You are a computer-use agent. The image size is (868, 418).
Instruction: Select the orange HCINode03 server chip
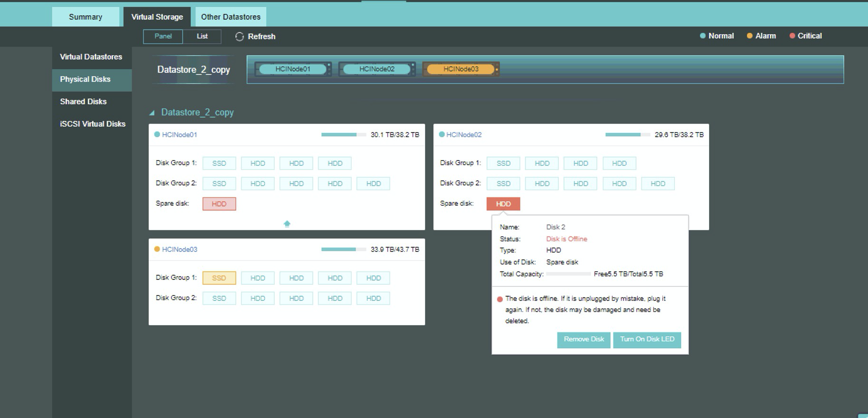pos(461,69)
